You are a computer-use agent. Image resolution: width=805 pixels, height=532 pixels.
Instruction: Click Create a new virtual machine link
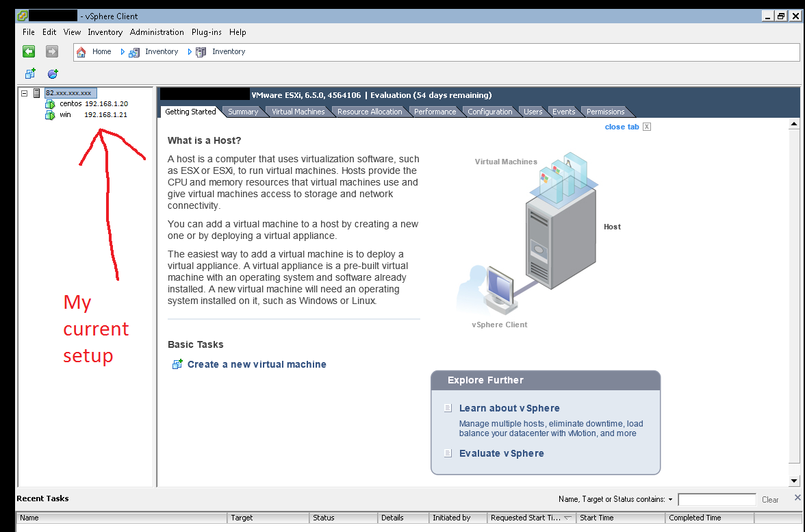[257, 364]
